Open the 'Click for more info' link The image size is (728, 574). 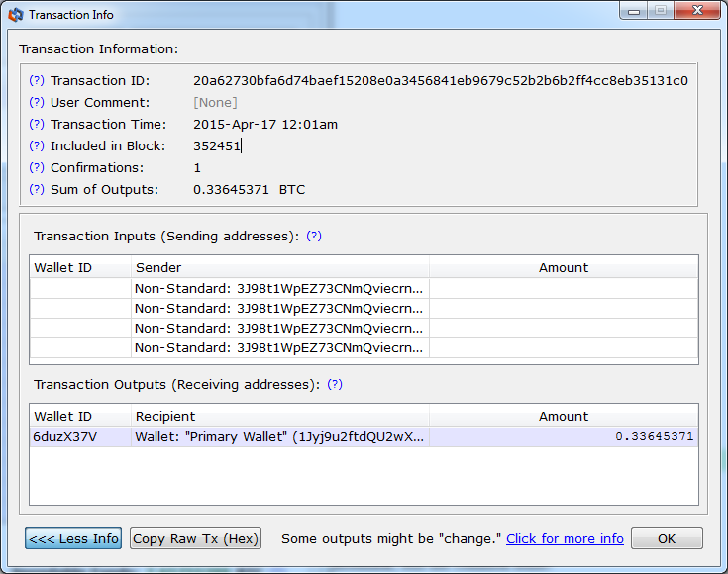tap(565, 539)
